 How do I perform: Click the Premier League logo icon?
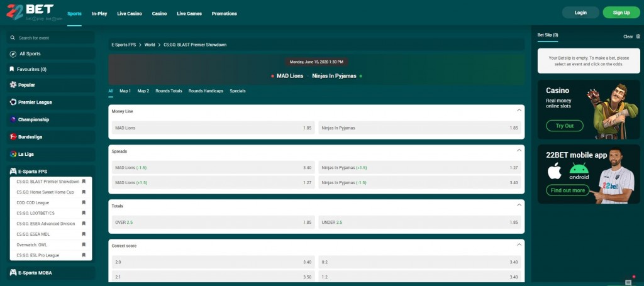click(x=13, y=102)
